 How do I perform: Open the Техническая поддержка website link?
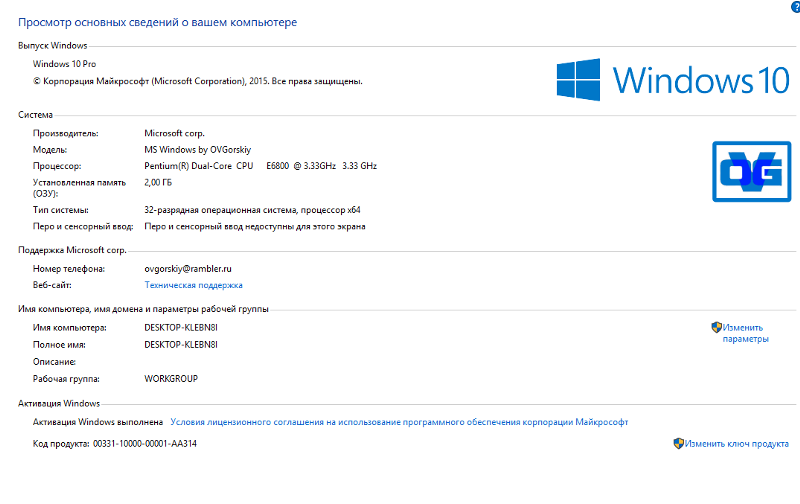point(193,285)
